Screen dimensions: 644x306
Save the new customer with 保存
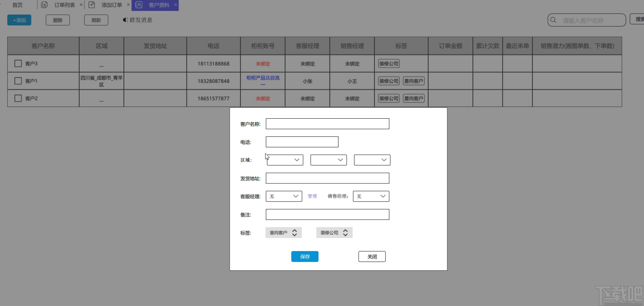click(x=305, y=256)
